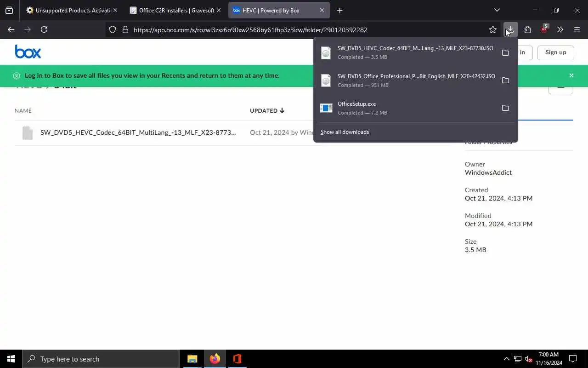Show Office Professional ISO in folder
The height and width of the screenshot is (368, 588).
tap(505, 80)
